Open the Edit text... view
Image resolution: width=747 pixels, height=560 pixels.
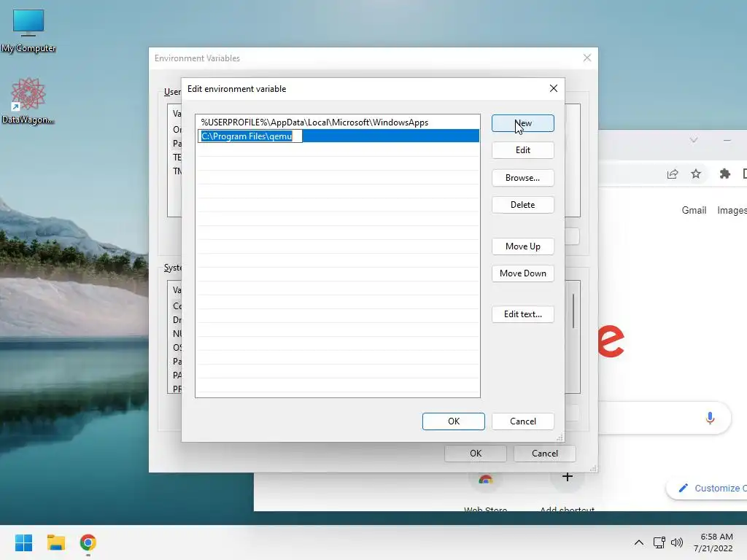click(x=522, y=314)
